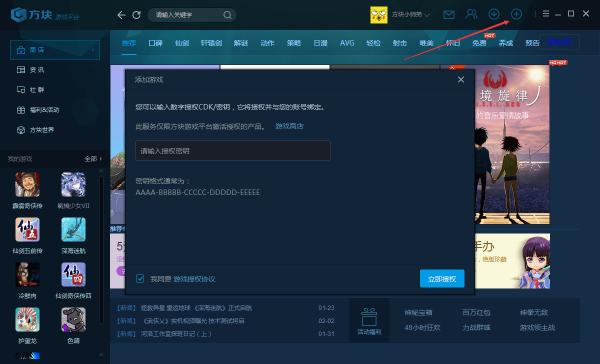Screen dimensions: 600x364
Task: Switch to the AVG category tab
Action: (347, 43)
